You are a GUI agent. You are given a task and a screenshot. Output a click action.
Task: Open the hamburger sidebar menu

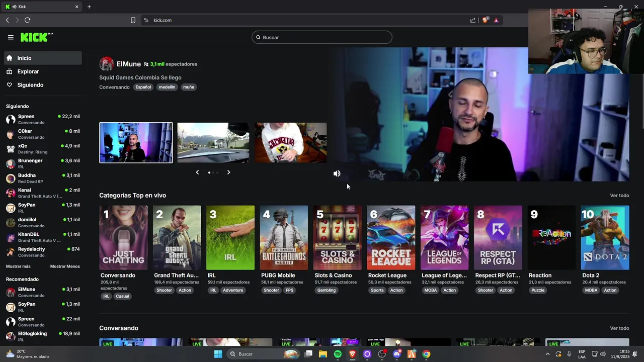[x=11, y=37]
